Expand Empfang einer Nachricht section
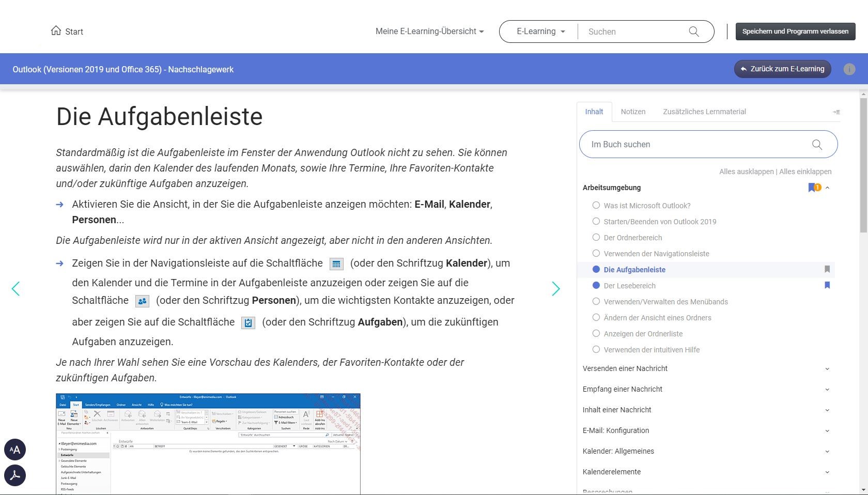Screen dimensions: 868x495 827,390
